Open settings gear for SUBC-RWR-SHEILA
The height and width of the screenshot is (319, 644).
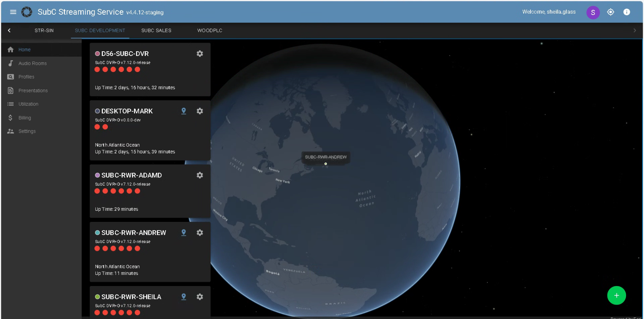(x=200, y=297)
